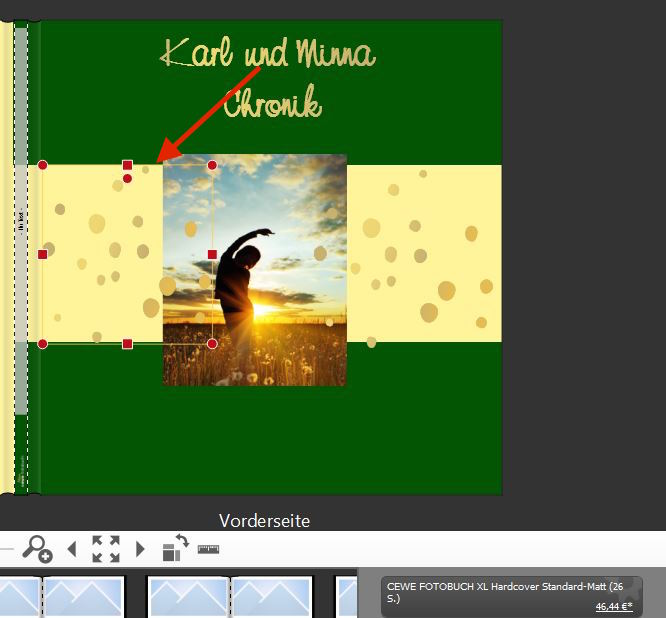Viewport: 666px width, 618px height.
Task: Go to previous page with left arrow
Action: (72, 549)
